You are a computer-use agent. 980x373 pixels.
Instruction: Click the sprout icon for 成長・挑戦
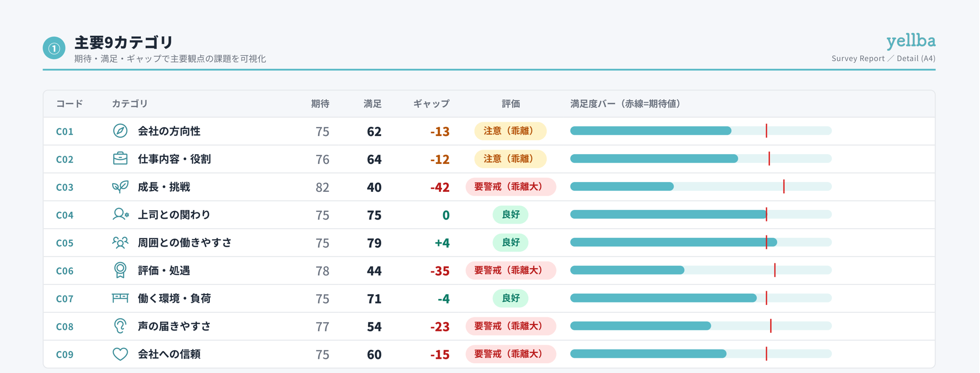pos(120,186)
